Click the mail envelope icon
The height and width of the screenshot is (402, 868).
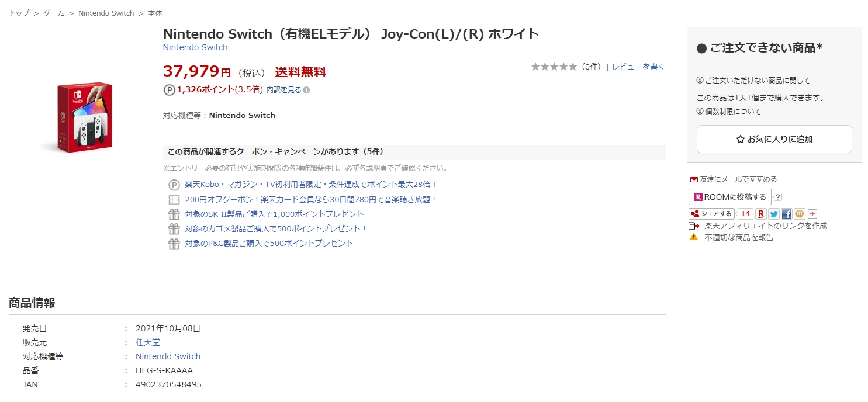(694, 179)
